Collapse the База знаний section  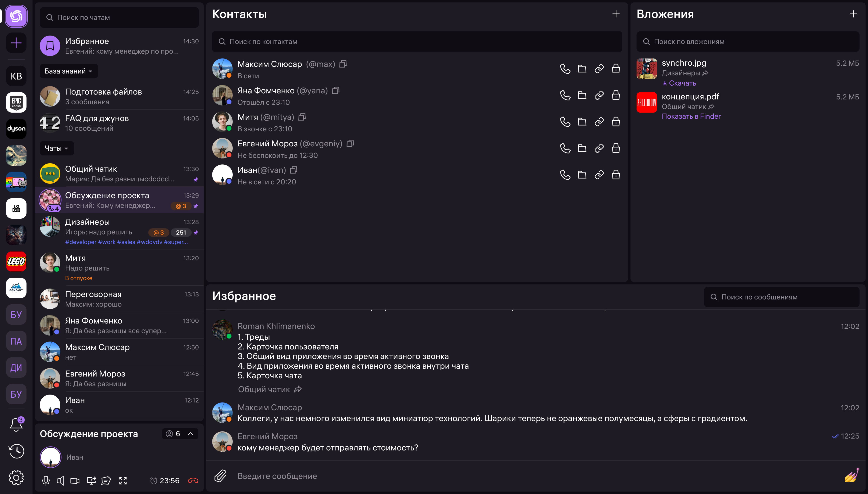point(68,71)
